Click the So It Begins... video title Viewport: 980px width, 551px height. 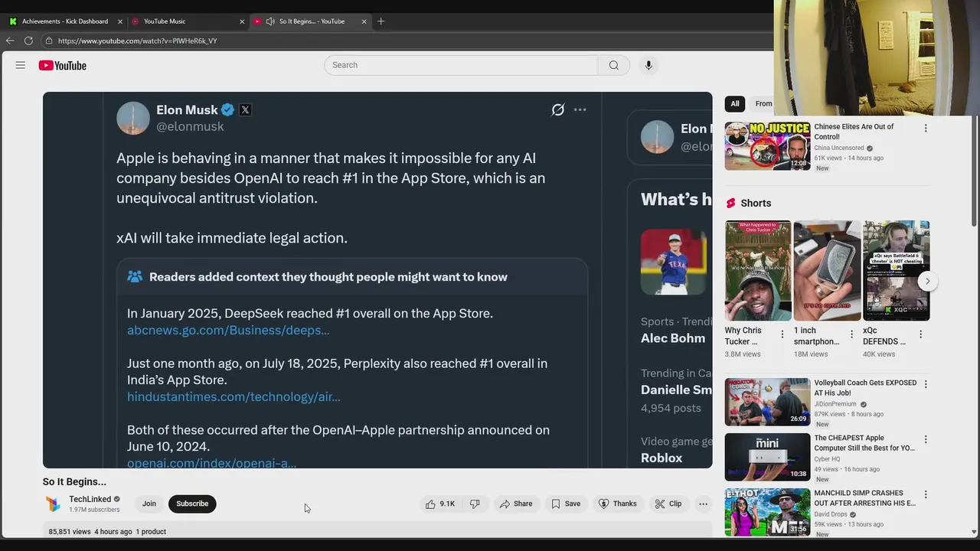[x=74, y=481]
